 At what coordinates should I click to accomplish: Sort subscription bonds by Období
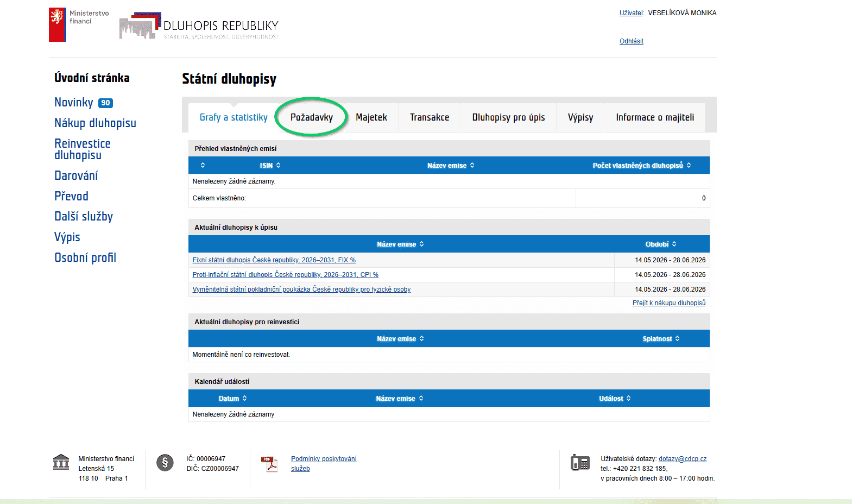[x=661, y=244]
